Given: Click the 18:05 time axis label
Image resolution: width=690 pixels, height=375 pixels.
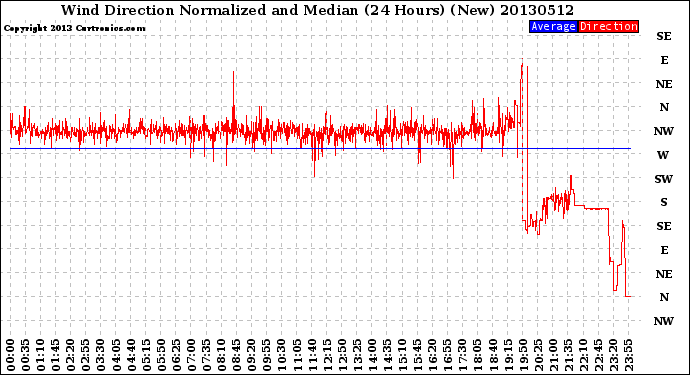Looking at the screenshot, I should click(x=478, y=355).
